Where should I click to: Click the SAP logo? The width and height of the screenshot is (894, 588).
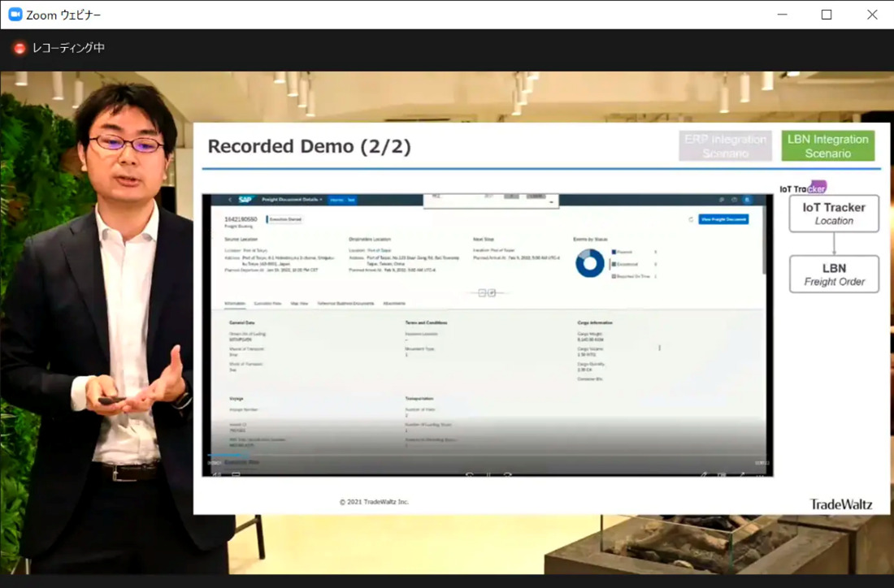point(245,200)
